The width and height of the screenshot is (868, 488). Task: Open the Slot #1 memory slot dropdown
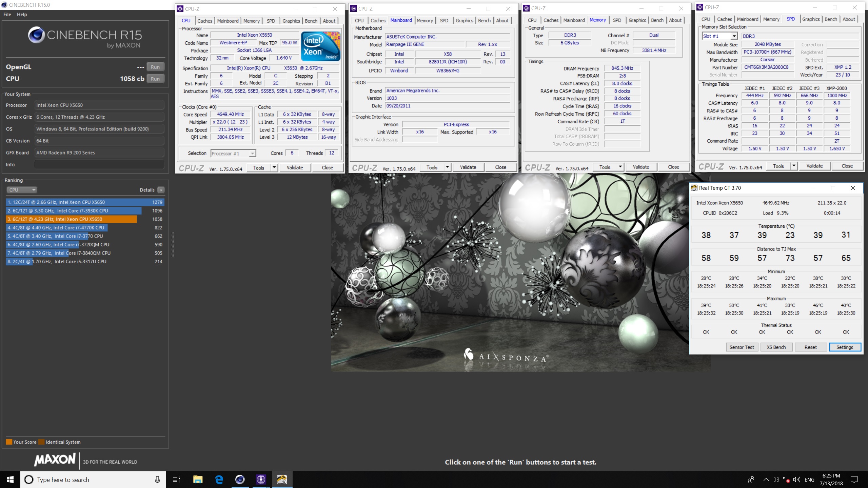[x=720, y=36]
